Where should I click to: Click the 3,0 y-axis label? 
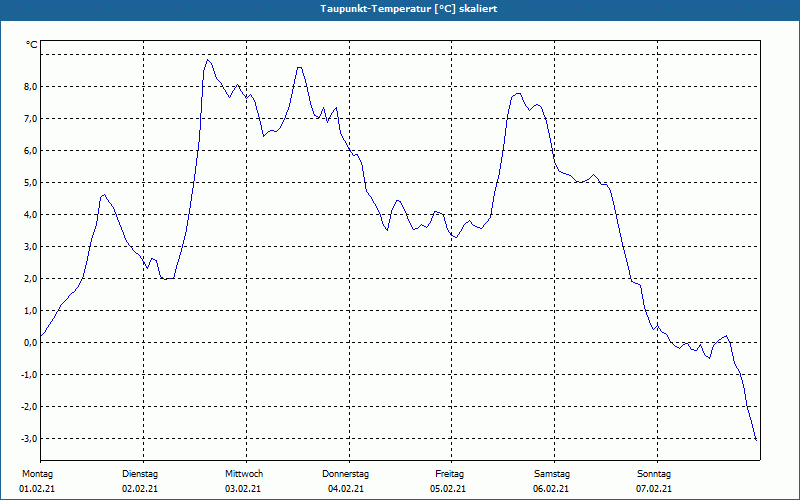pos(31,247)
